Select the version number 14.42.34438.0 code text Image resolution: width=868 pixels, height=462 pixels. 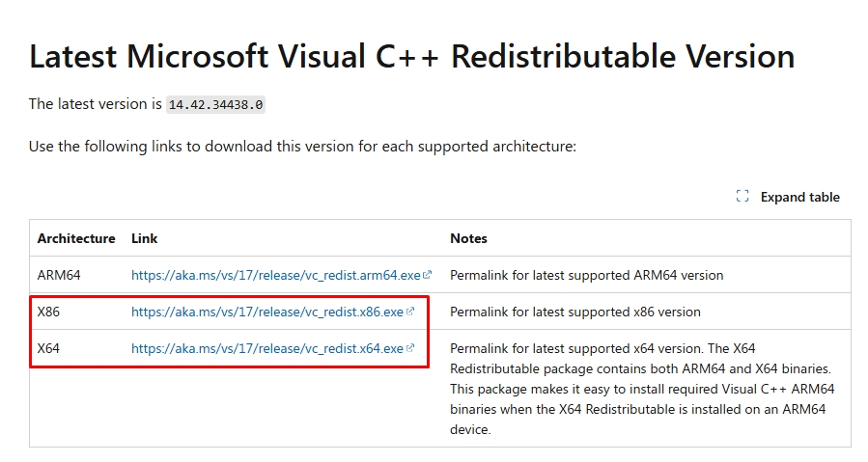tap(216, 104)
